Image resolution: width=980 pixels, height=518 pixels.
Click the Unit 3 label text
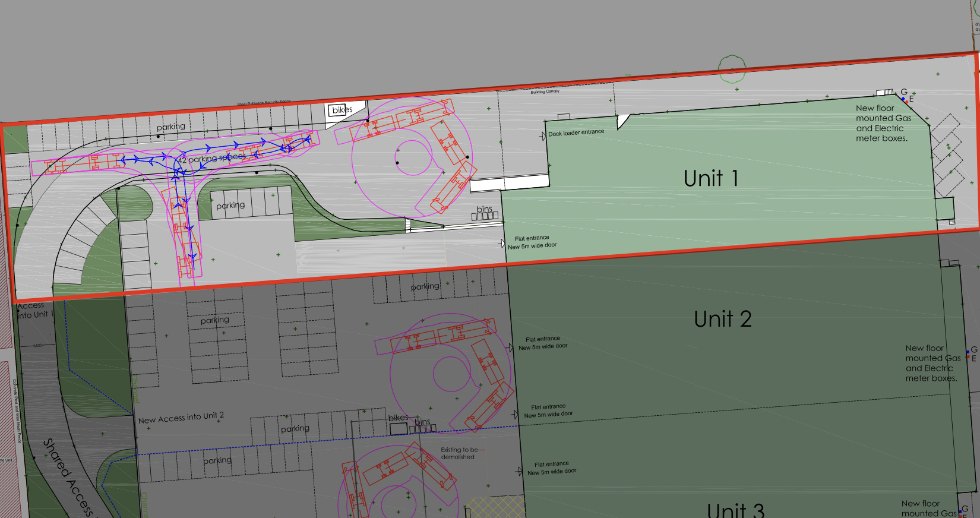pyautogui.click(x=735, y=510)
